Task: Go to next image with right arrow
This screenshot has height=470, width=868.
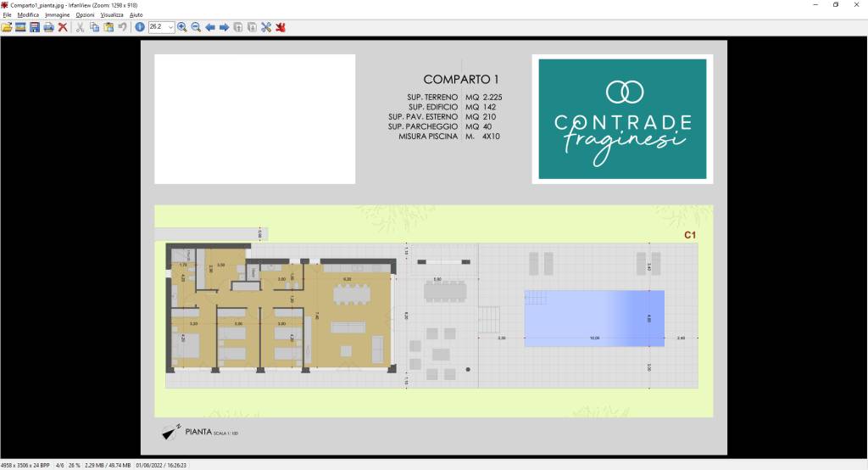Action: coord(224,27)
